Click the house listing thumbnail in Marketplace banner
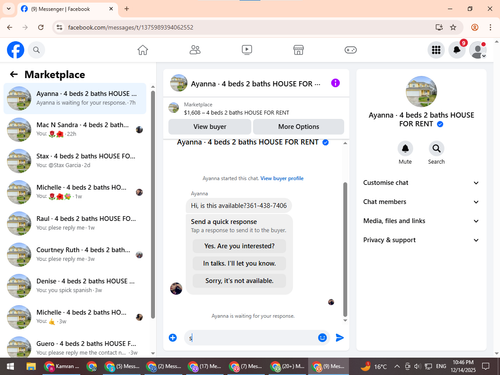The height and width of the screenshot is (375, 500). (x=174, y=108)
